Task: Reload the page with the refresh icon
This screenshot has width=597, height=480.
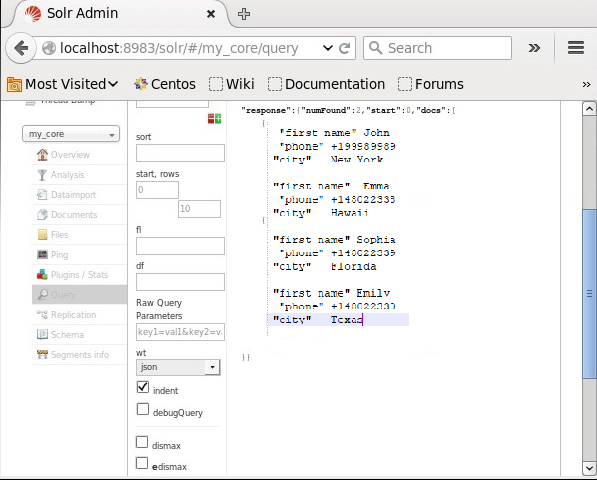Action: coord(345,48)
